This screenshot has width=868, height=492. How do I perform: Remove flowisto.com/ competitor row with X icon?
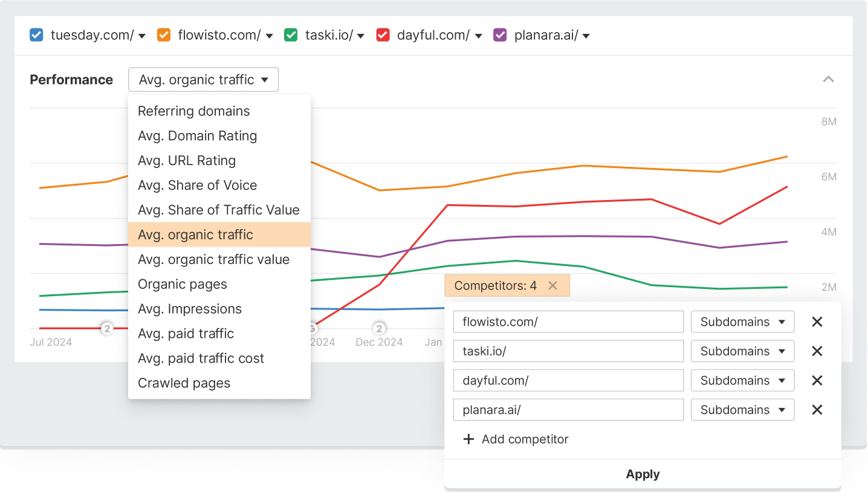[817, 322]
